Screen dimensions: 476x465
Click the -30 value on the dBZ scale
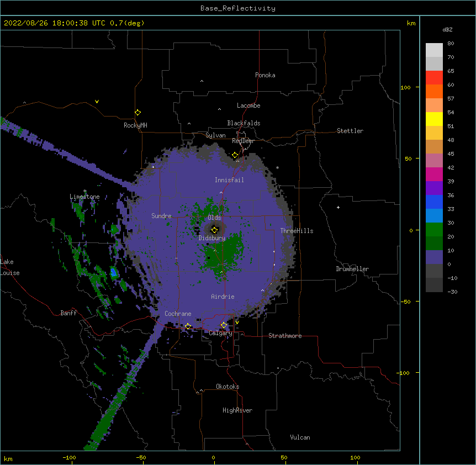tap(452, 292)
